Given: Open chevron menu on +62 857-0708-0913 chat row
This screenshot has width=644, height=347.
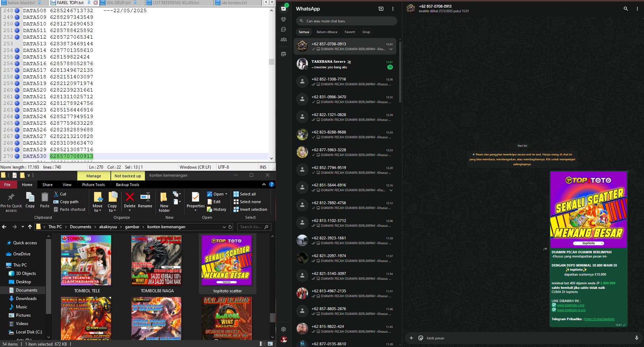Looking at the screenshot, I should [x=391, y=49].
